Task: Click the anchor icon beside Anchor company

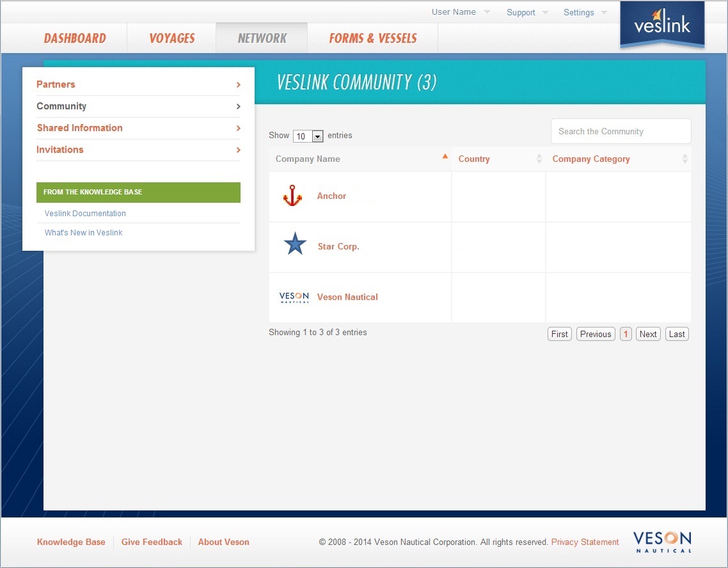Action: [292, 196]
